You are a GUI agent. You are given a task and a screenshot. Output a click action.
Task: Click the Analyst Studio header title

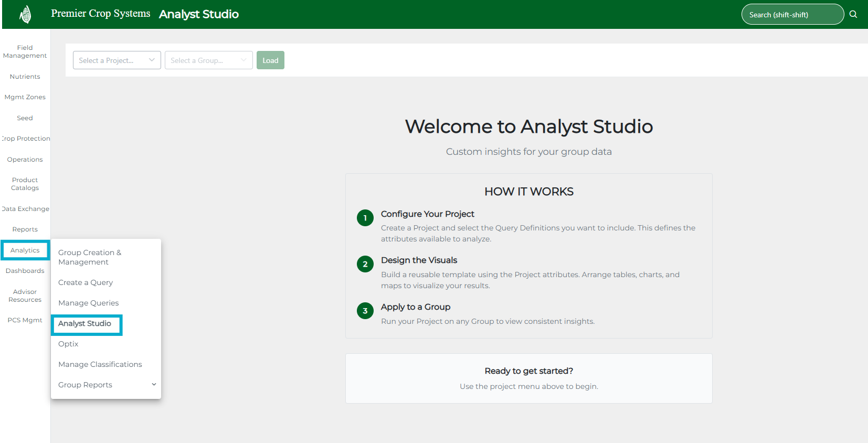(x=199, y=14)
